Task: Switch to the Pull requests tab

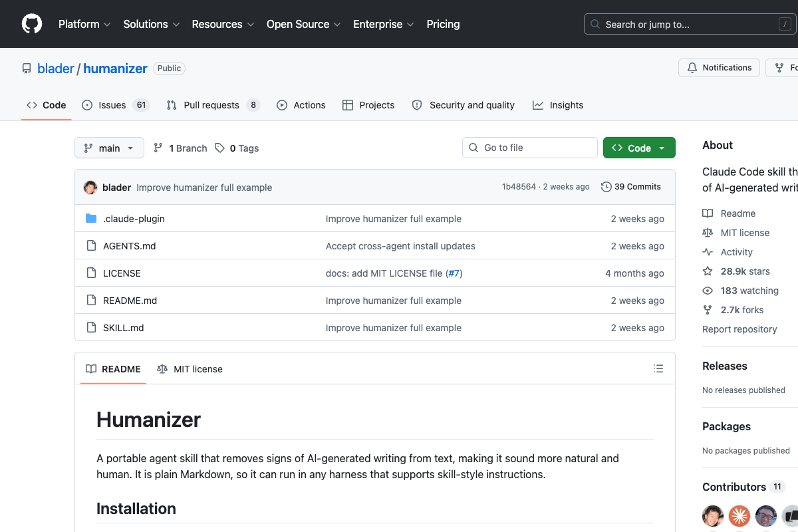Action: click(213, 105)
